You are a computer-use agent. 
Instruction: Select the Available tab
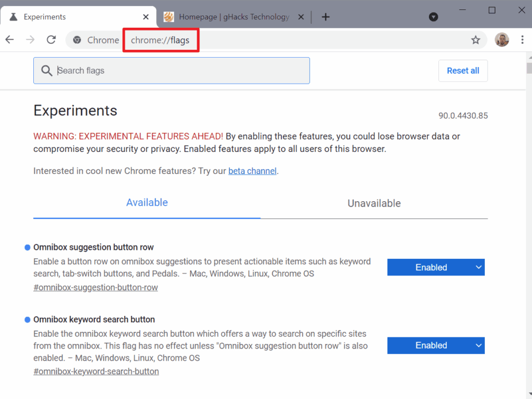coord(147,203)
